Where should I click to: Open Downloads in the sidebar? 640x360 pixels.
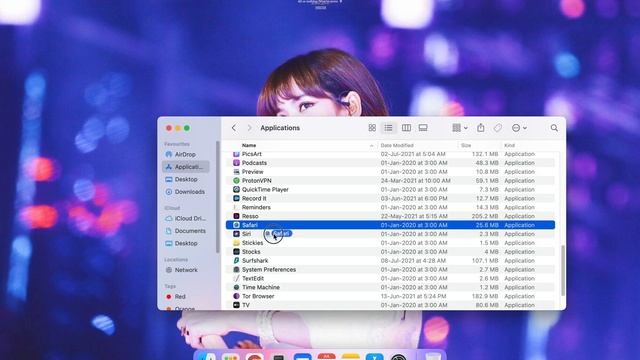(185, 191)
